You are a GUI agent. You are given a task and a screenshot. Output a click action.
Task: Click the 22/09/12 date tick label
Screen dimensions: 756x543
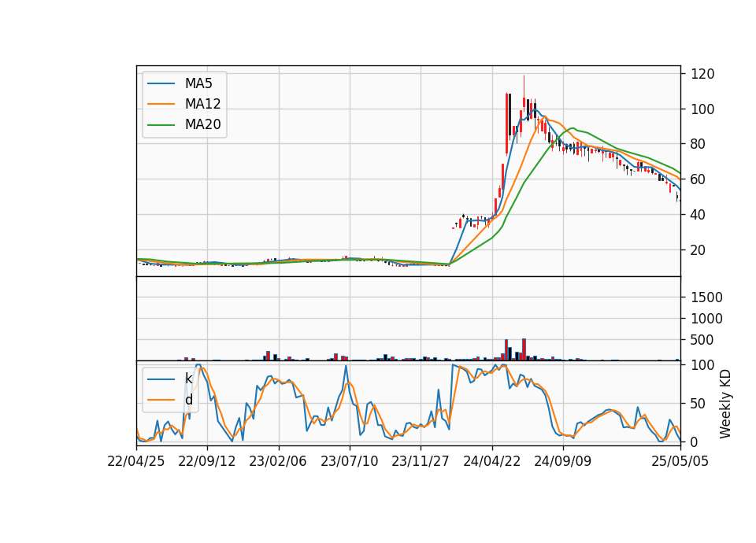[x=207, y=461]
